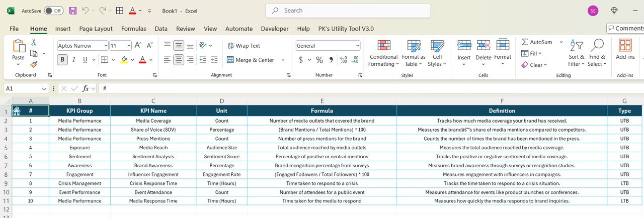Click the Comments button
This screenshot has width=644, height=218.
625,29
